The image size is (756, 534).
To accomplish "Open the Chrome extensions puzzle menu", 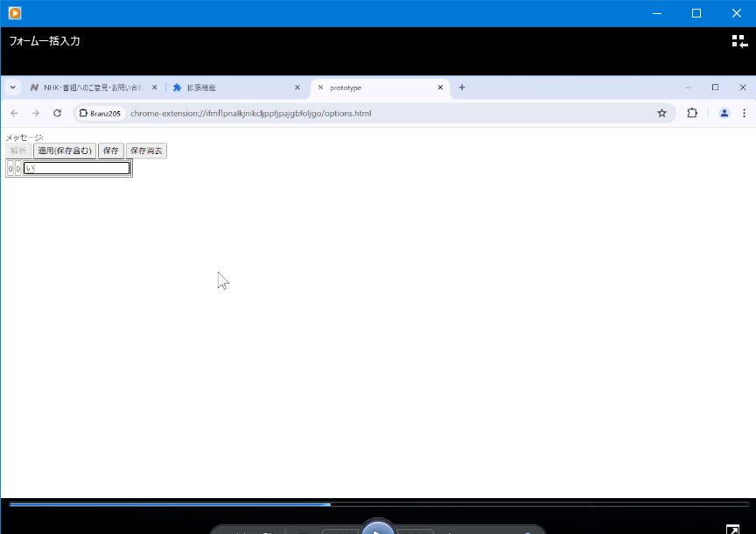I will tap(692, 113).
